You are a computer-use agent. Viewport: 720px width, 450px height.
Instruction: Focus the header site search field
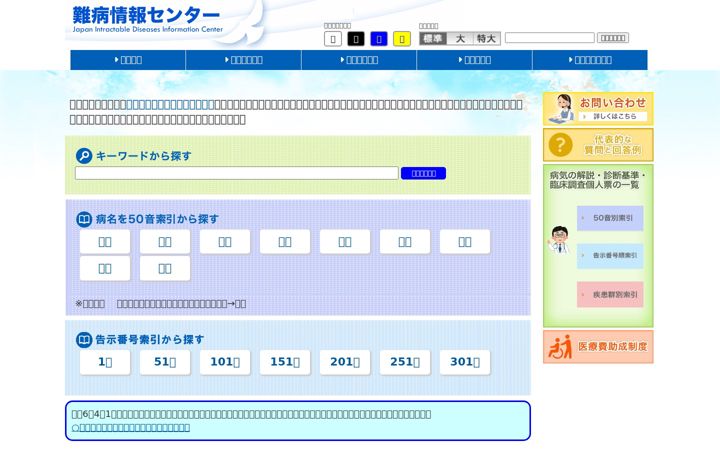550,38
